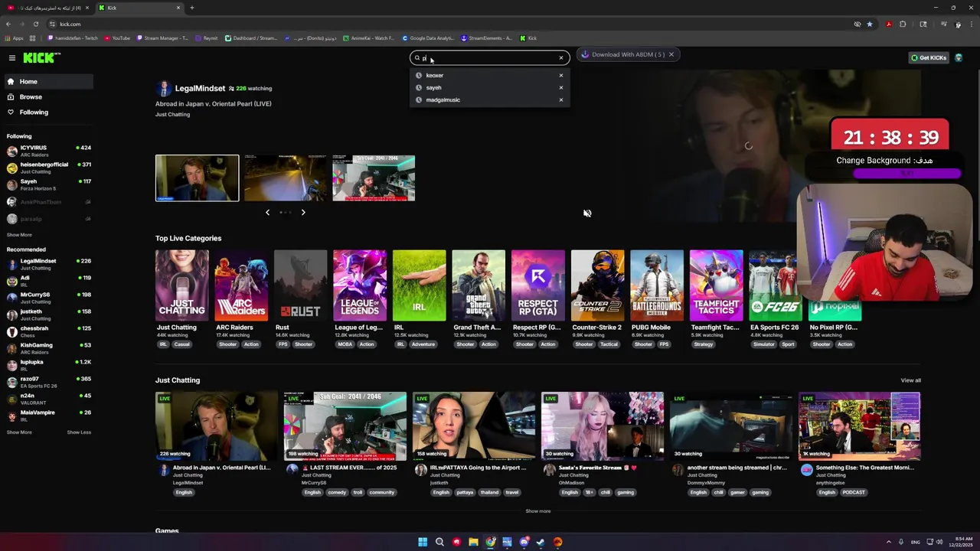This screenshot has height=551, width=980.
Task: Expand Show More under Recommended
Action: click(x=19, y=432)
